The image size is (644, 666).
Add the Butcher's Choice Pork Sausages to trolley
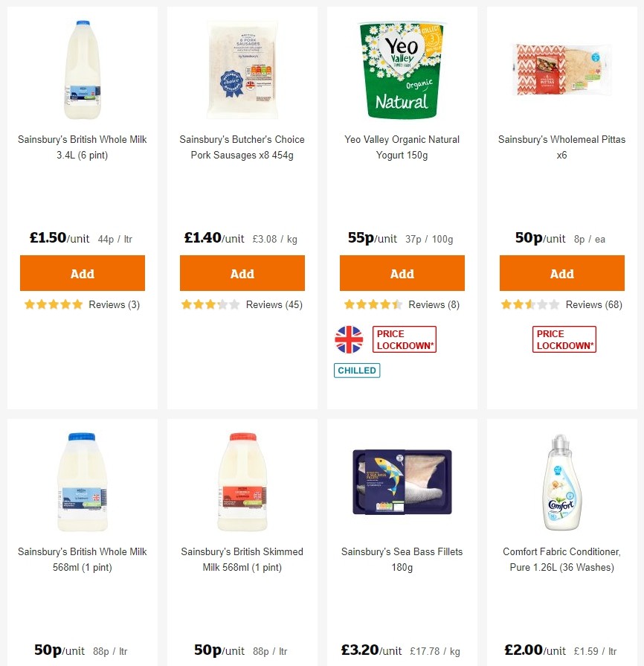[x=242, y=272]
